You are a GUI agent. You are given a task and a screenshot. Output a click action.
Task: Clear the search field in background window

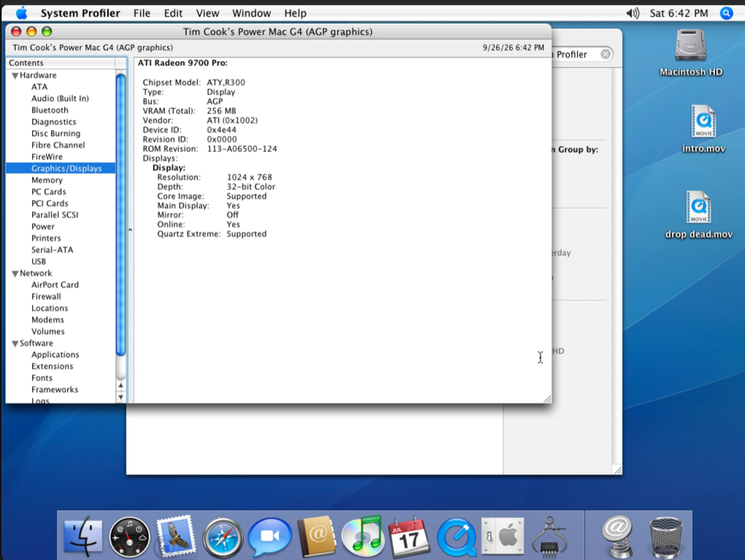(x=605, y=54)
